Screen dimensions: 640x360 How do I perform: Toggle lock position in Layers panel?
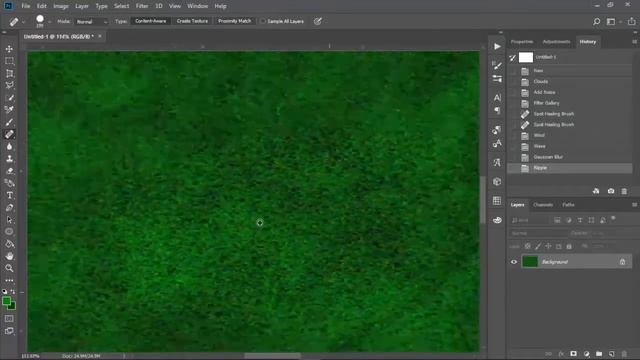(x=548, y=247)
